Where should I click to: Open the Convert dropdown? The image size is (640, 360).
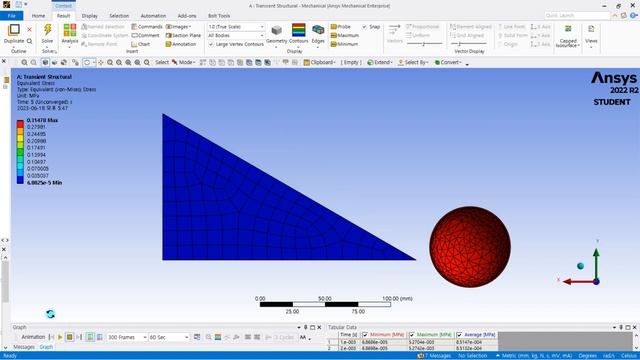(448, 62)
